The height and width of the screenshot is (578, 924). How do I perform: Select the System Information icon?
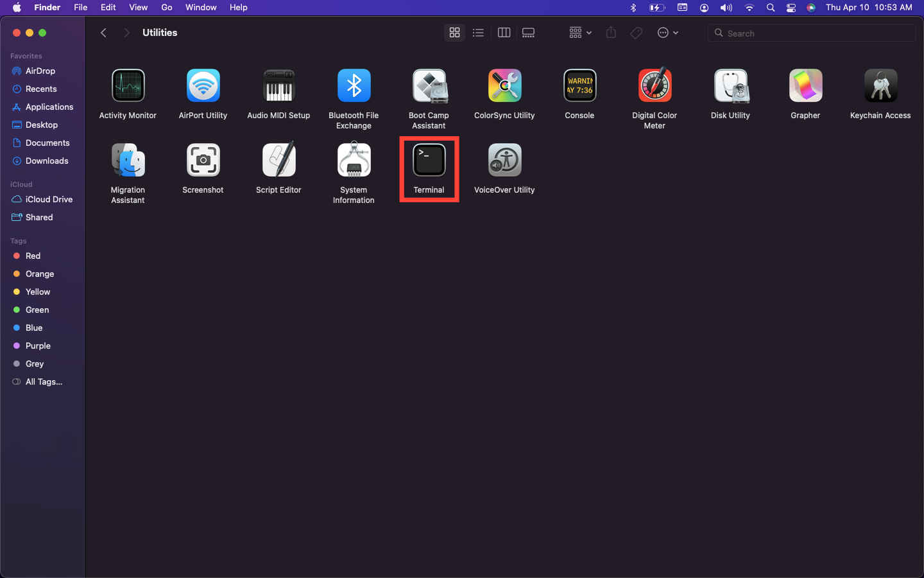354,160
